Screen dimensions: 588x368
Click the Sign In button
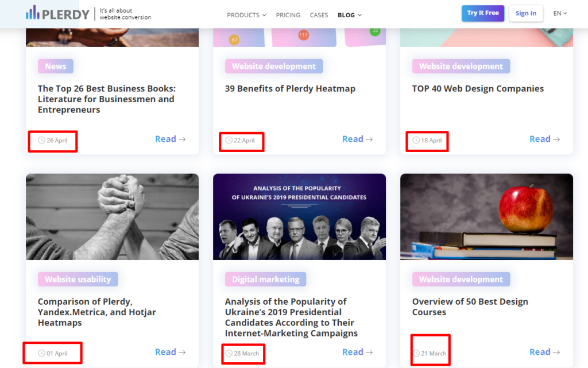click(x=525, y=13)
